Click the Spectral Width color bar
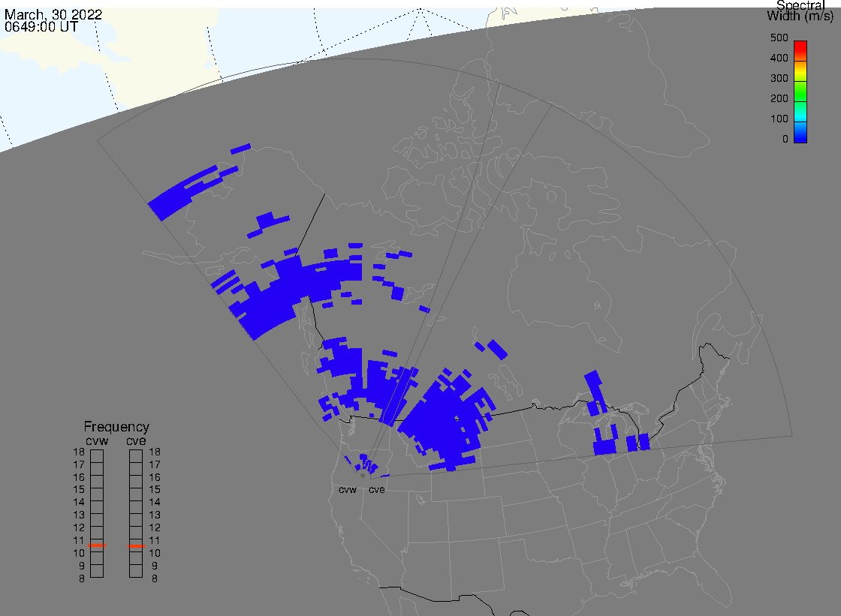The width and height of the screenshot is (841, 616). (x=800, y=92)
